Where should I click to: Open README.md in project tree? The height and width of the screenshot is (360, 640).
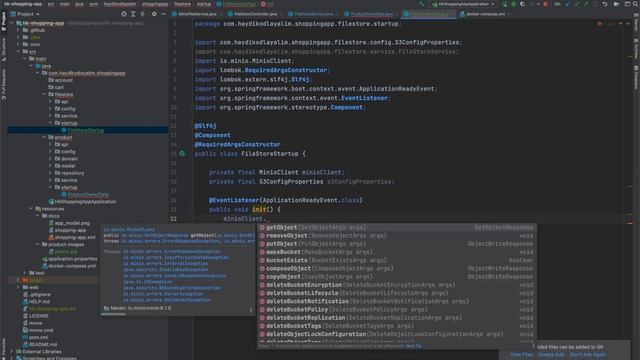coord(43,344)
